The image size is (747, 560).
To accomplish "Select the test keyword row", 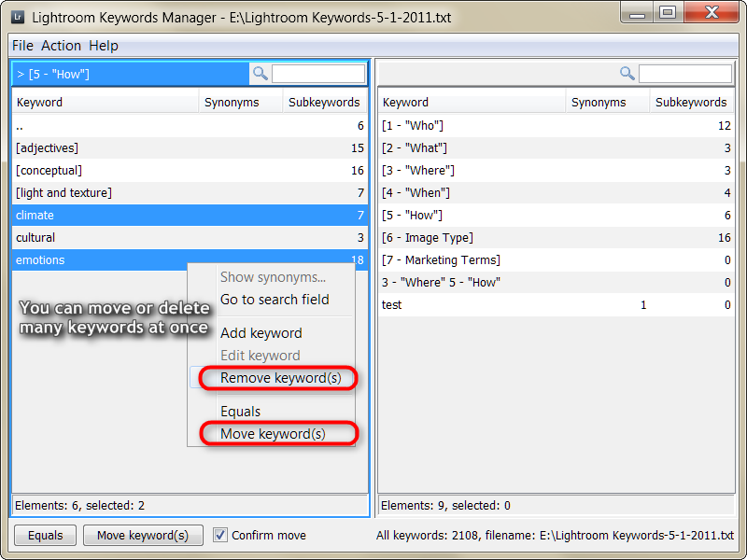I will coord(556,305).
